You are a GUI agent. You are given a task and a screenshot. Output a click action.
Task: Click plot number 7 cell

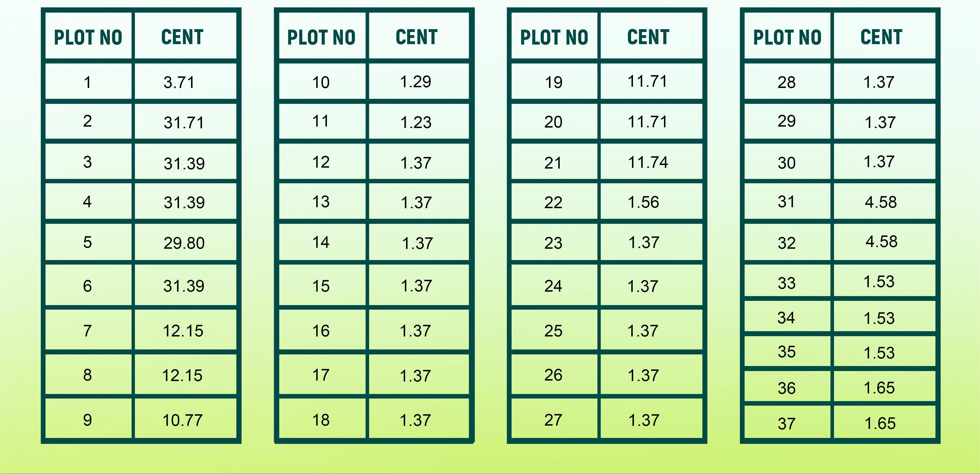point(87,331)
